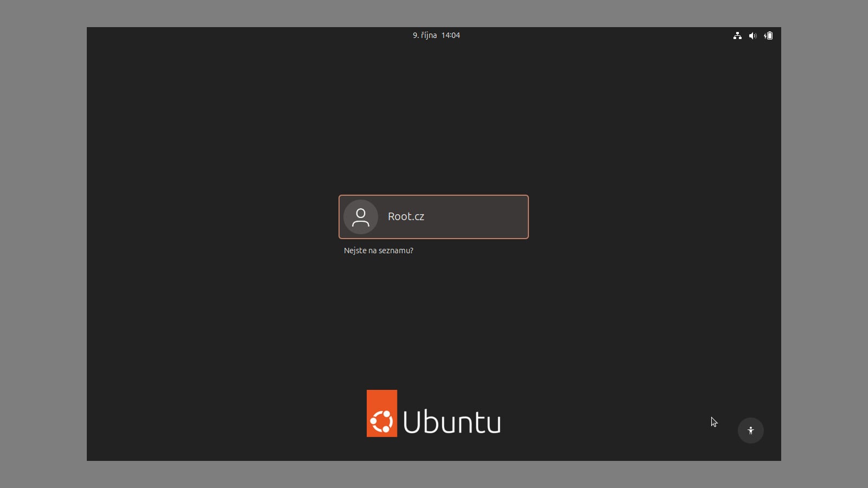Open the date and time clock
Screen dimensions: 868x488
pos(436,35)
